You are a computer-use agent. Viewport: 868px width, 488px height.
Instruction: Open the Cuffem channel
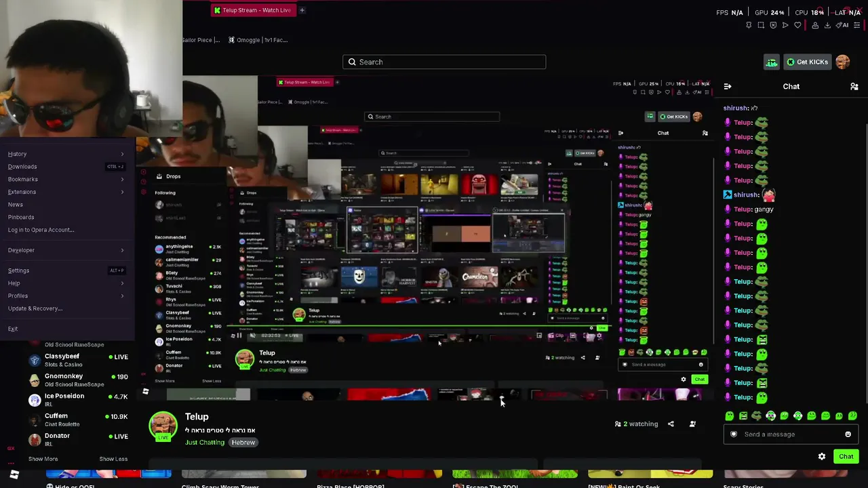(77, 420)
